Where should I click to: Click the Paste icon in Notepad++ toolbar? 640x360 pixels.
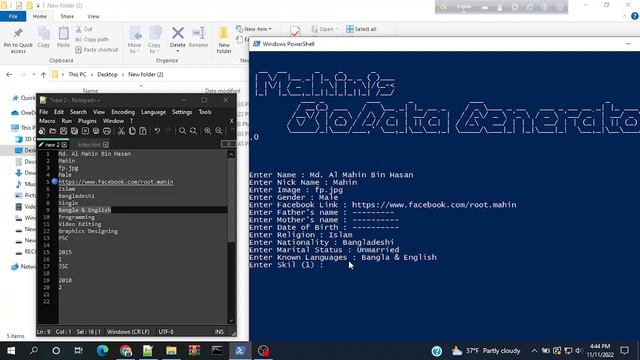(x=143, y=131)
